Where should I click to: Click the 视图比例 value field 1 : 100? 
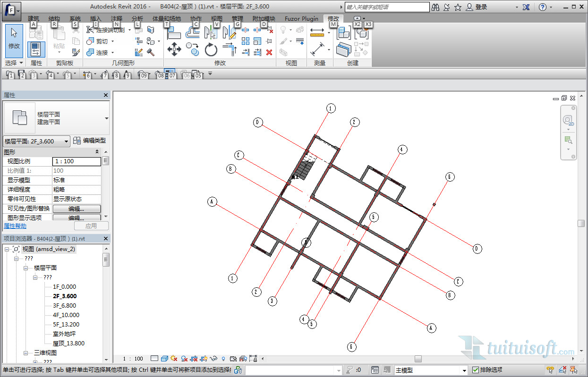click(77, 161)
